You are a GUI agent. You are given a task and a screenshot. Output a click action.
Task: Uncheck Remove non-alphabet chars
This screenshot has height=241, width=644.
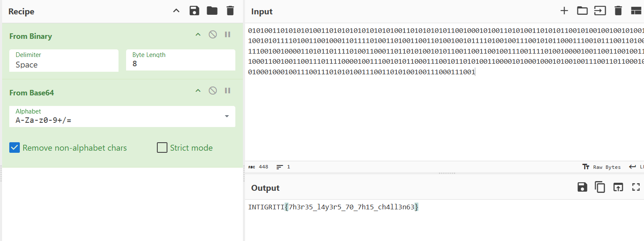click(x=15, y=148)
